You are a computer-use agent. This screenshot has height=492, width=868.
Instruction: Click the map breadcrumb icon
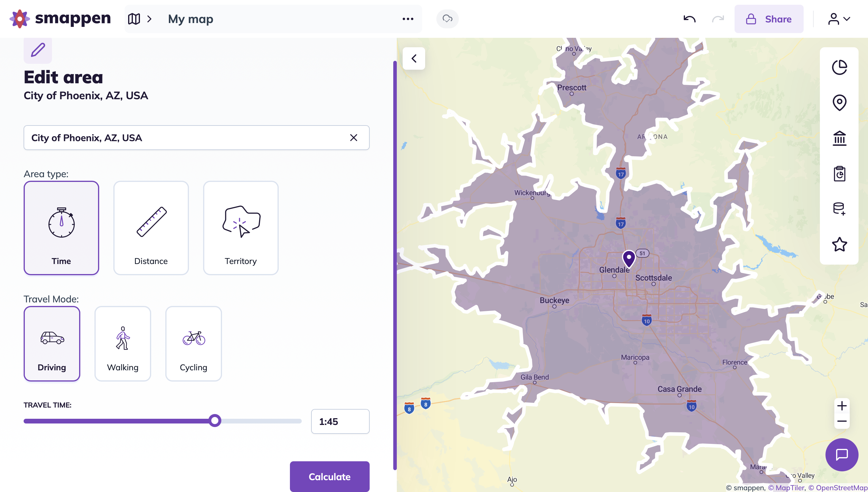[x=134, y=19]
